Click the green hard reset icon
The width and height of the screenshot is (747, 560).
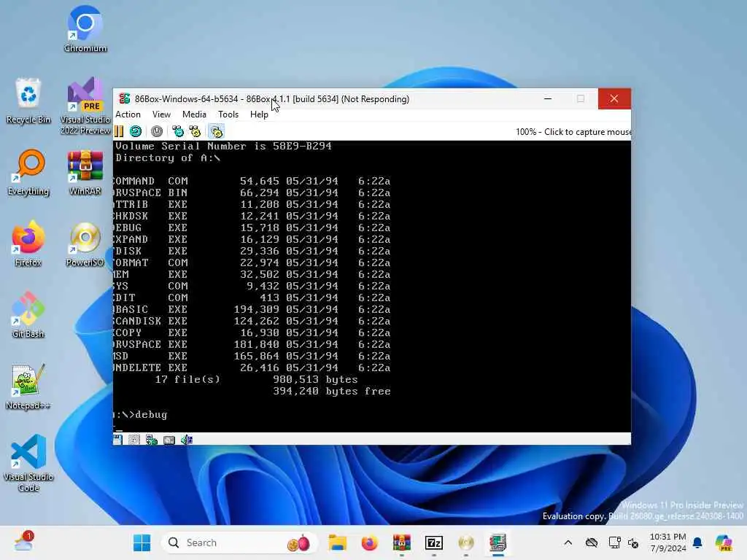pyautogui.click(x=136, y=131)
